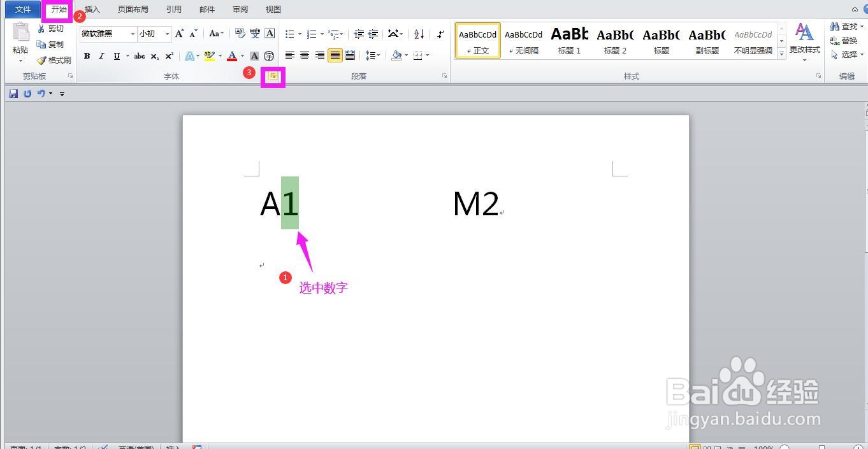This screenshot has width=868, height=449.
Task: Click the red font color button
Action: [x=233, y=56]
